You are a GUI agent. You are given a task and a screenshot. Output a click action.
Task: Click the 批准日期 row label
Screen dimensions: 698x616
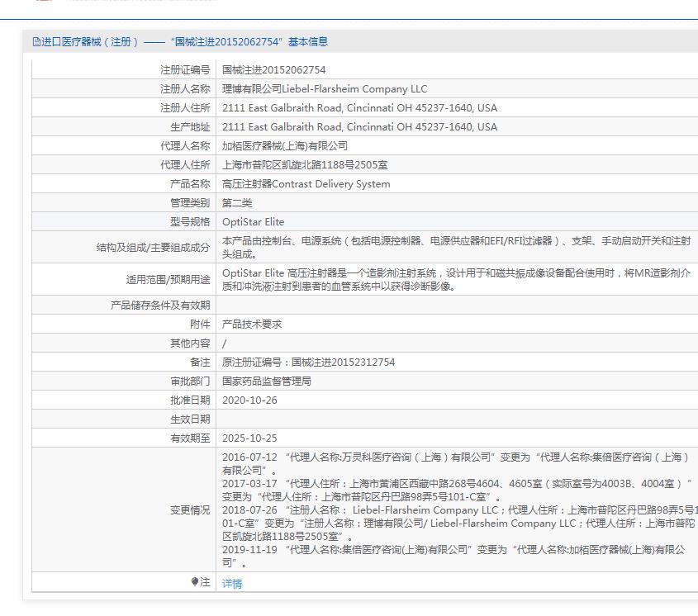[x=190, y=400]
